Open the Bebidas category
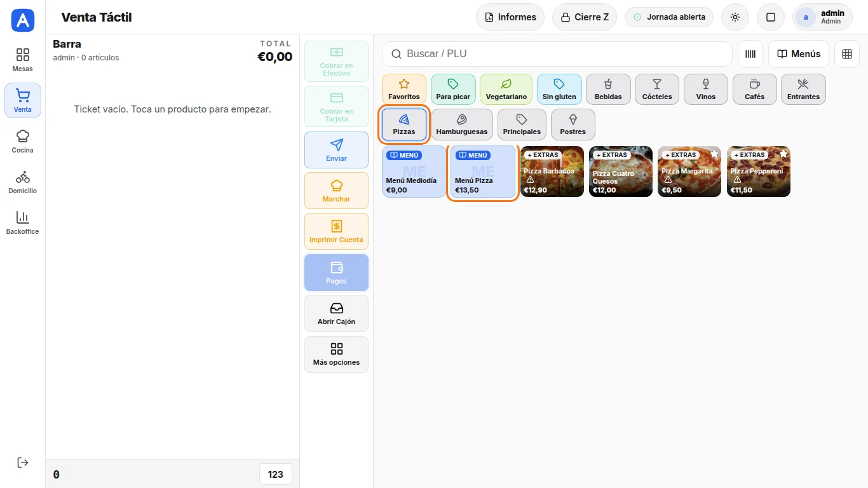Viewport: 868px width, 488px height. [x=608, y=89]
